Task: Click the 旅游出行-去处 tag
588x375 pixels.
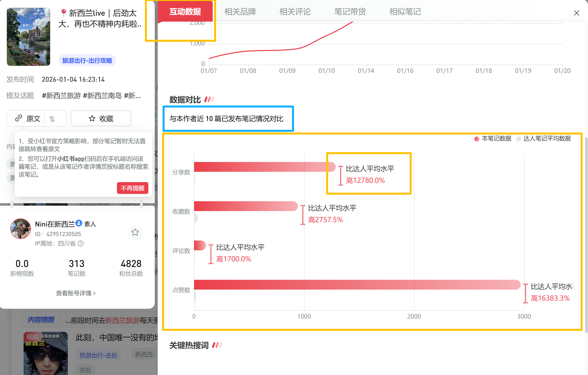Action: coord(98,355)
